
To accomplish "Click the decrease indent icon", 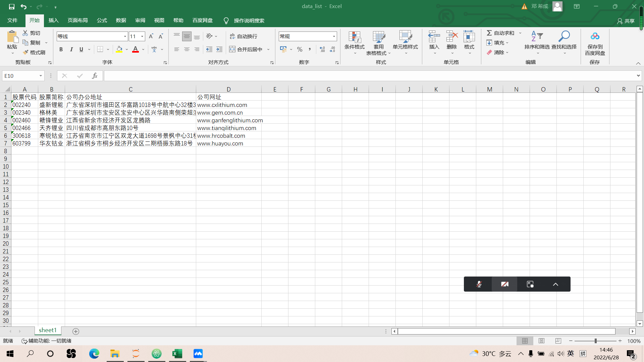I will pyautogui.click(x=209, y=49).
